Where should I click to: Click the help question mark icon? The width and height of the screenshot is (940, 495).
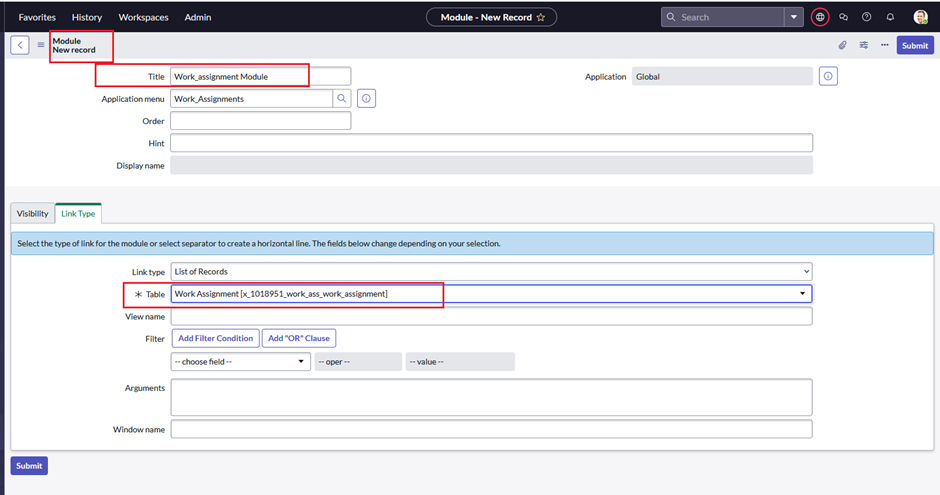click(866, 17)
